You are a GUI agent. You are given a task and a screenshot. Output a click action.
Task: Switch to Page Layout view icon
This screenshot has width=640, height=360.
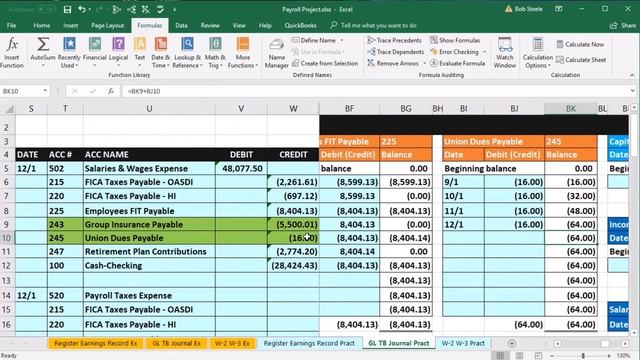519,356
